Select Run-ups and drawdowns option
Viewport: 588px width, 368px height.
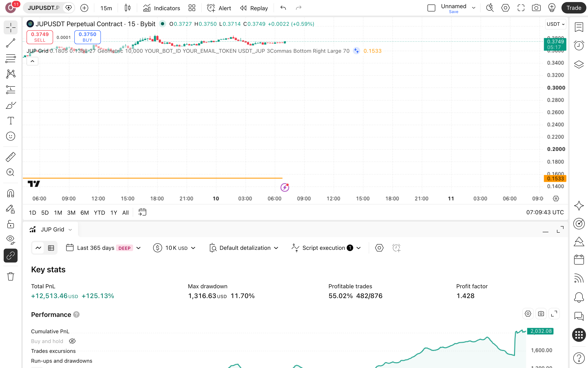(61, 361)
